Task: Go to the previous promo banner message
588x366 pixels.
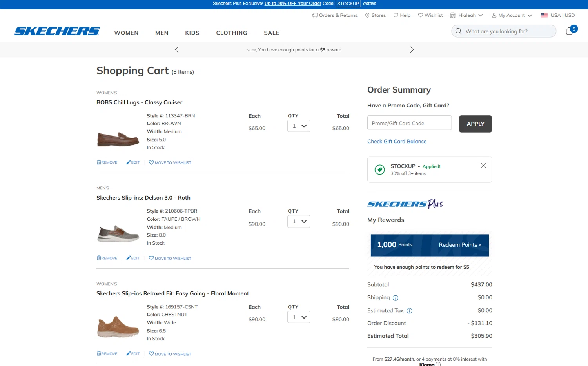Action: point(177,50)
